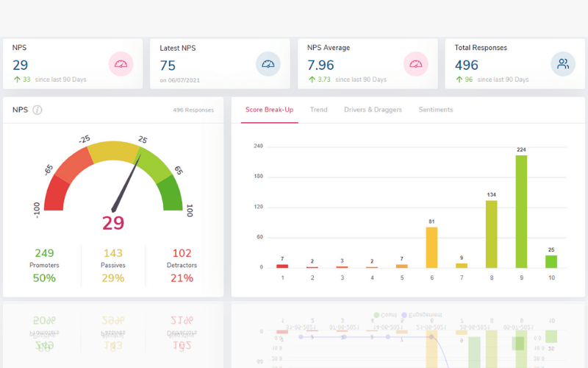Click the yellow bar for score 6
588x368 pixels.
[431, 247]
